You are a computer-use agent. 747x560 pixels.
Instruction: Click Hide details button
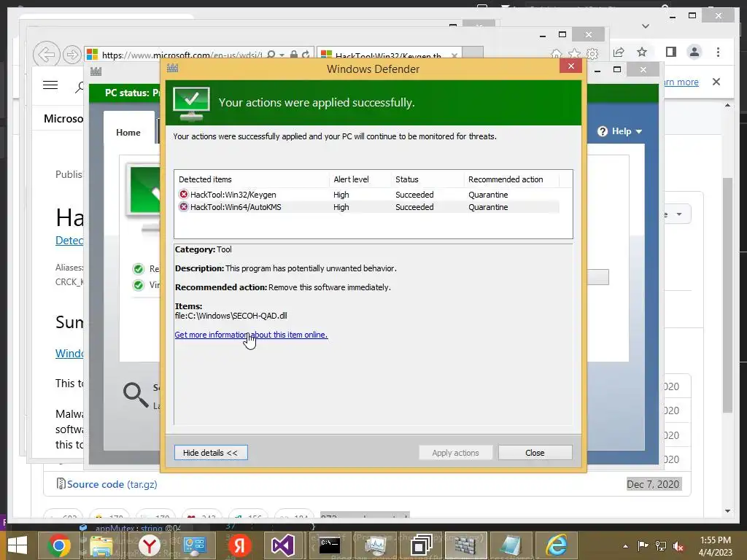tap(211, 452)
